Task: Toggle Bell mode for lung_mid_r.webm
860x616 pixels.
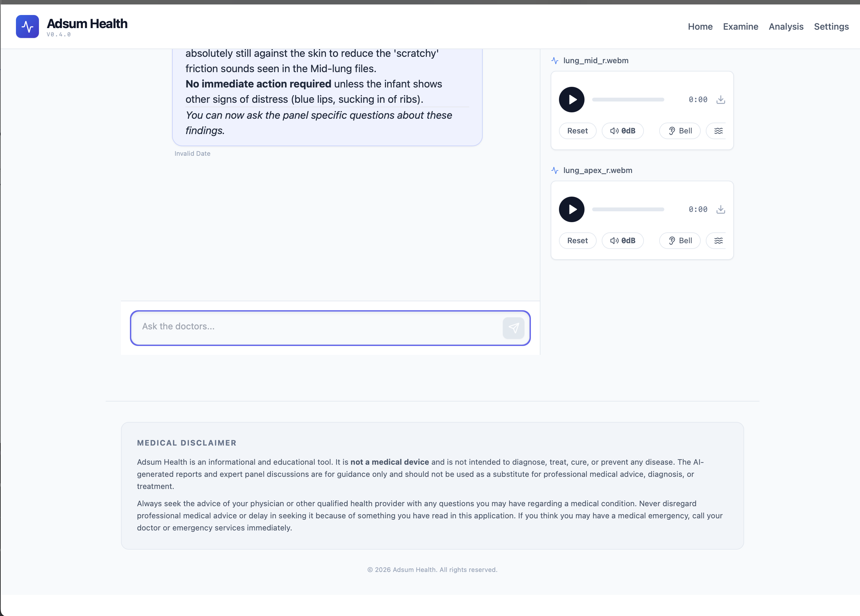Action: pyautogui.click(x=680, y=131)
